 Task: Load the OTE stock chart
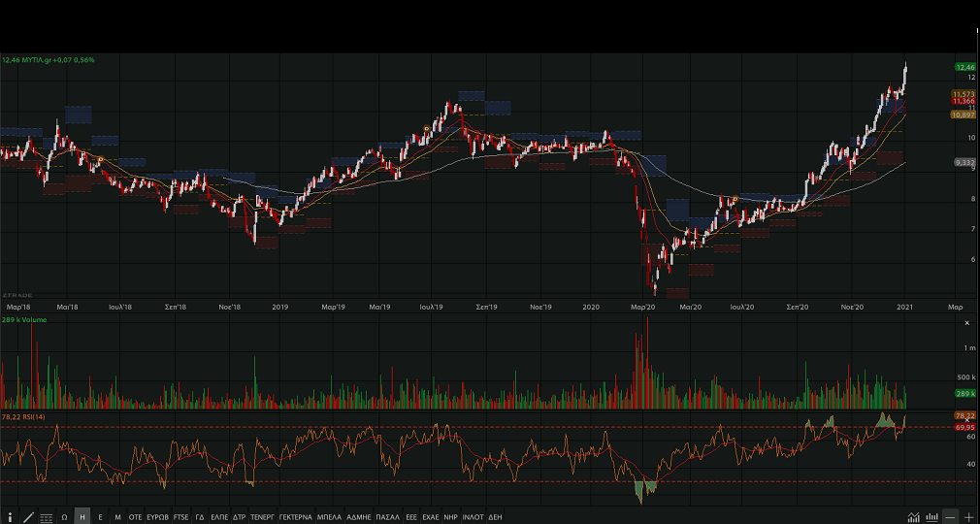(136, 517)
